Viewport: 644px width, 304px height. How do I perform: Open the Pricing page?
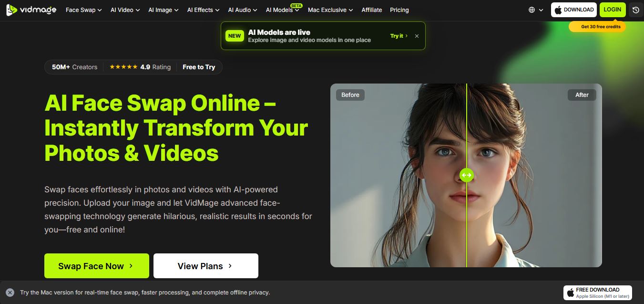pyautogui.click(x=399, y=10)
